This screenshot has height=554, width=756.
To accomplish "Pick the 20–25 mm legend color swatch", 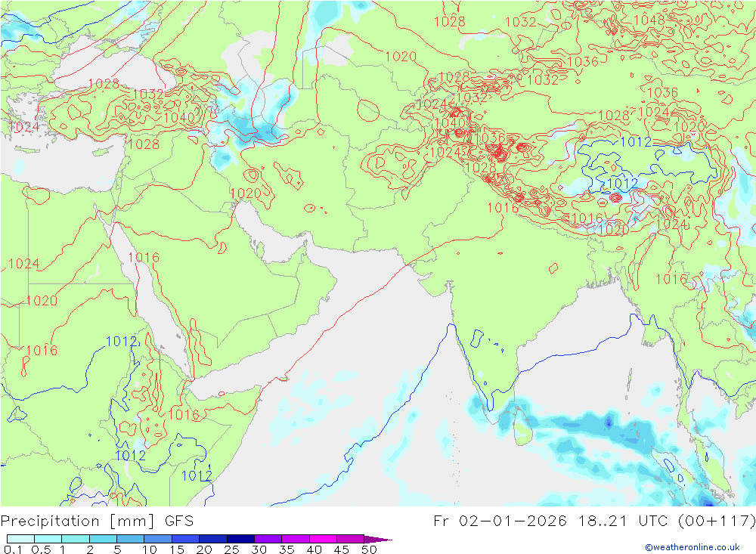I will 213,539.
